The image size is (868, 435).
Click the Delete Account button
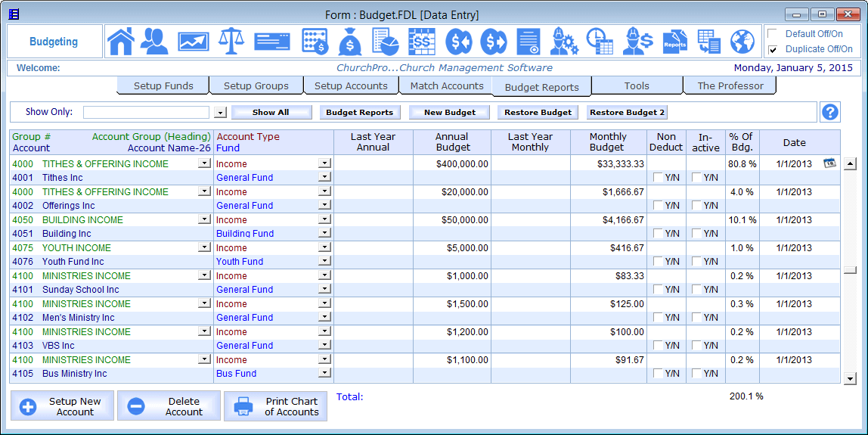(x=169, y=406)
